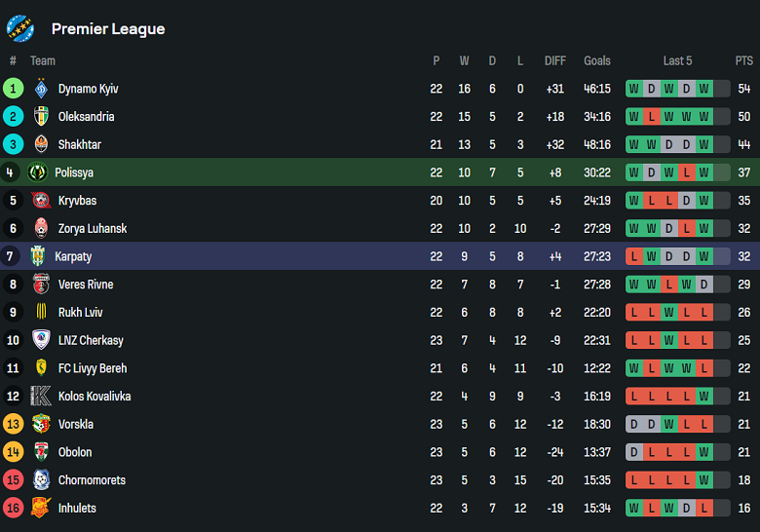The height and width of the screenshot is (532, 760).
Task: Click the Karpaty club crest
Action: pyautogui.click(x=38, y=256)
